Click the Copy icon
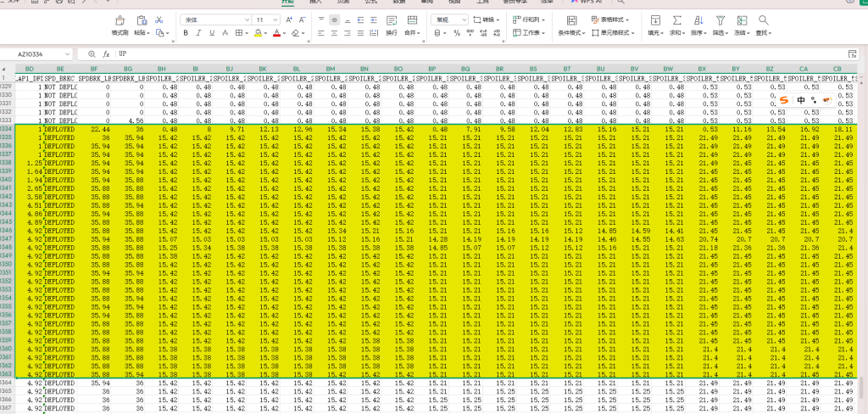 (159, 33)
